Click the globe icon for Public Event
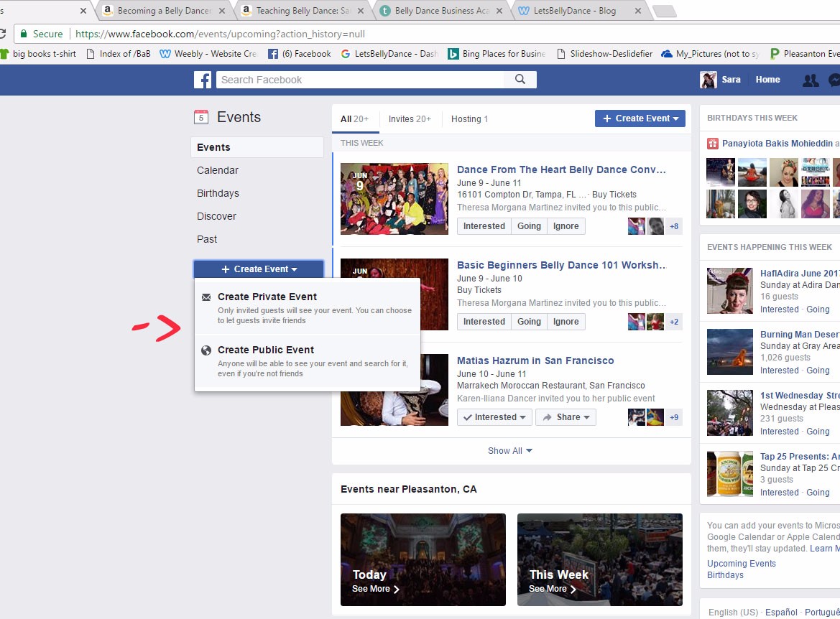This screenshot has height=619, width=840. click(x=206, y=350)
